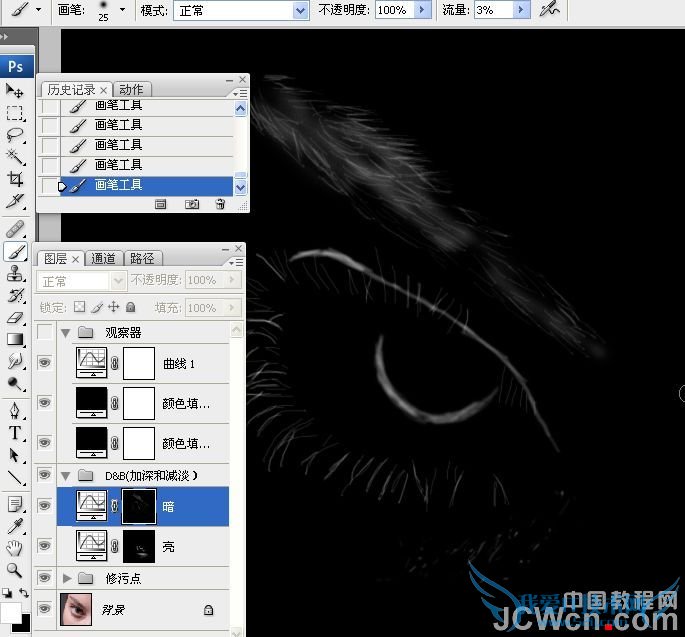Viewport: 685px width, 637px height.
Task: Enable airbrush mode in options bar
Action: pyautogui.click(x=549, y=9)
